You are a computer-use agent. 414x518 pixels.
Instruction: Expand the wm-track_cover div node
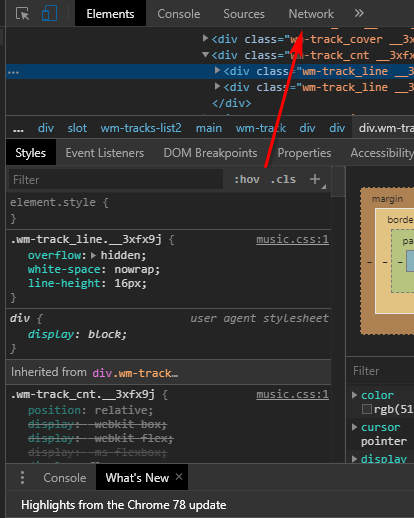click(205, 38)
